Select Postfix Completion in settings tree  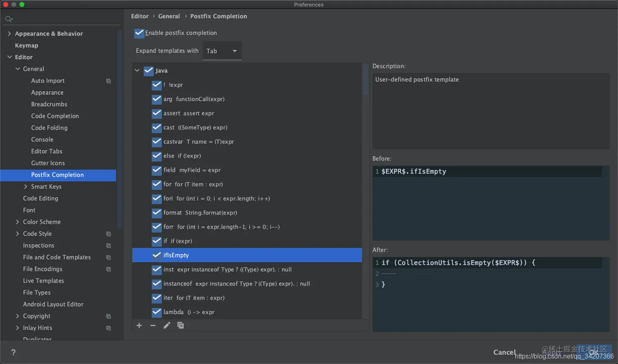(58, 175)
